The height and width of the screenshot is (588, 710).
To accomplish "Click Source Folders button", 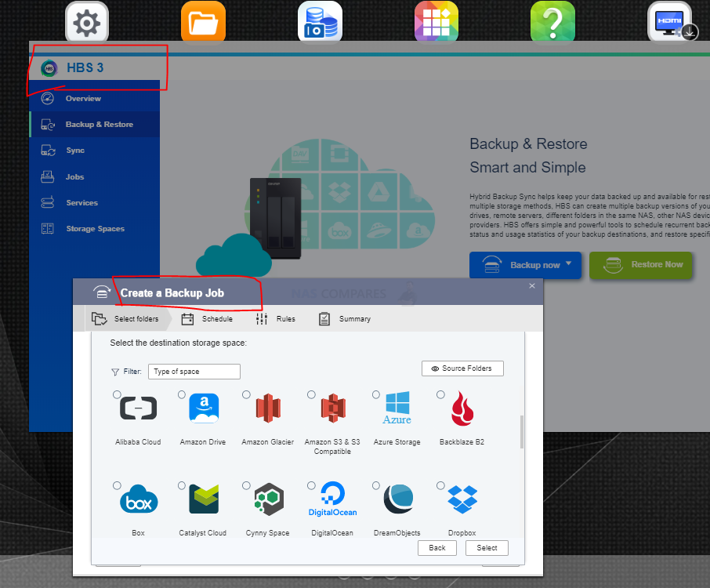I will [462, 368].
